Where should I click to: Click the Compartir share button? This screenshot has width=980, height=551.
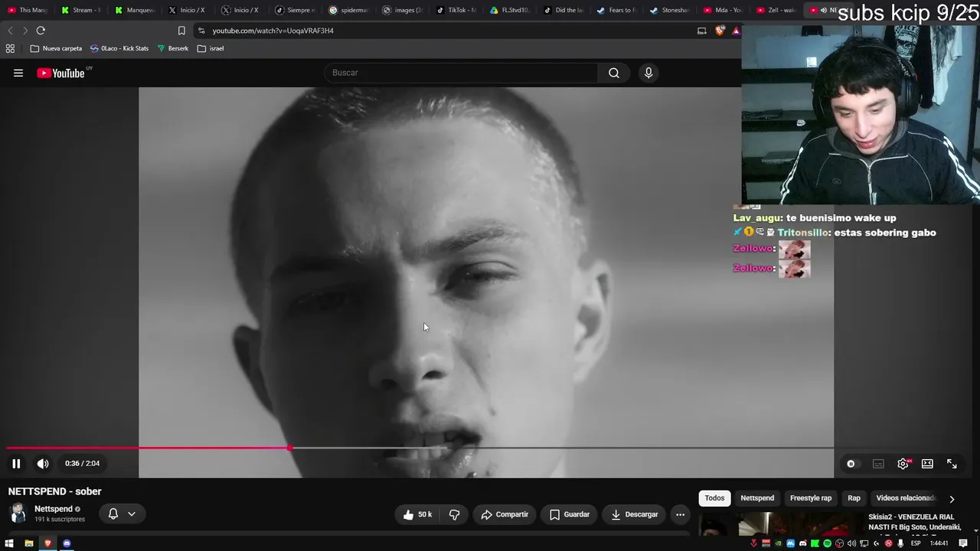click(x=505, y=514)
